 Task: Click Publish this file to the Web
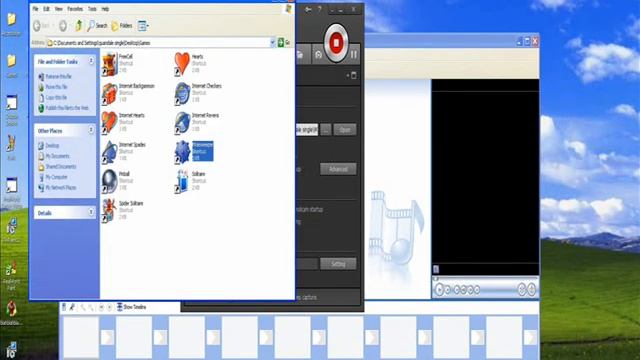point(64,108)
